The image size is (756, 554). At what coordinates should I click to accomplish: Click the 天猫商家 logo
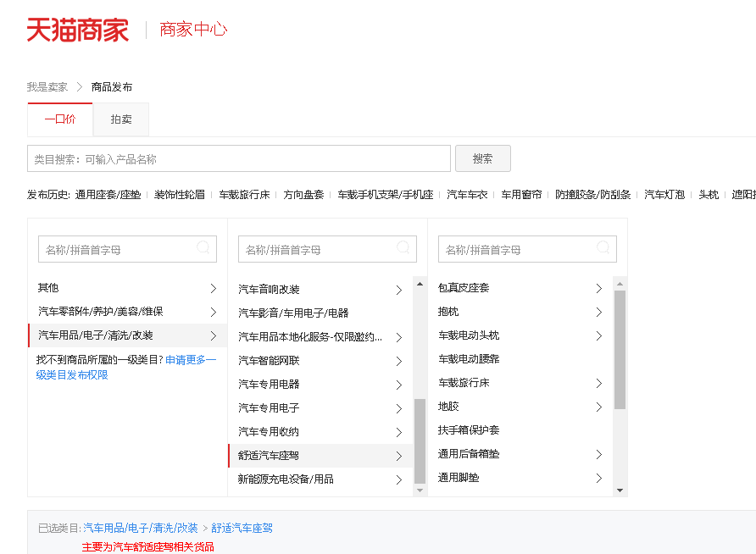78,30
